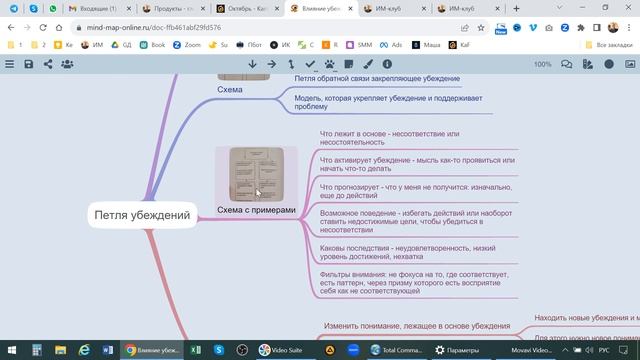Save the mind map with floppy icon
Viewport: 640px width, 360px height.
[29, 64]
